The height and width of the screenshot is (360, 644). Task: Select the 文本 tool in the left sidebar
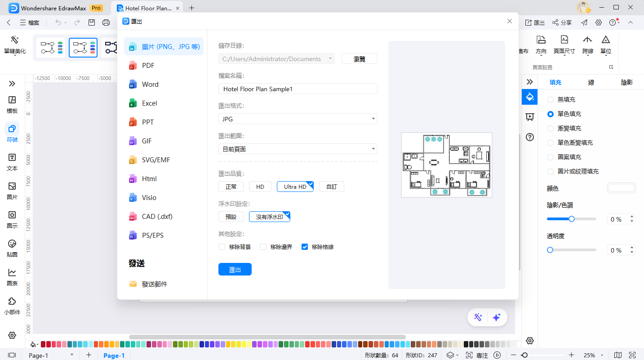pos(12,162)
